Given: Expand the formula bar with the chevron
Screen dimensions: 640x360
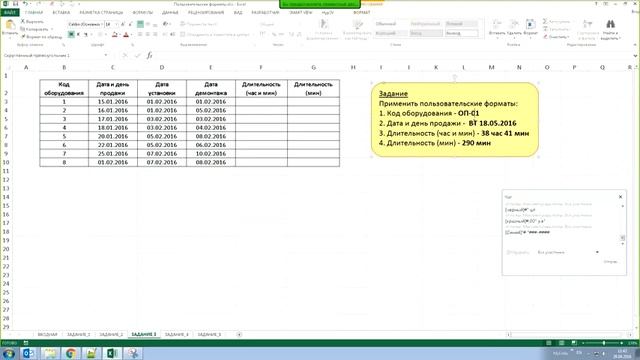Looking at the screenshot, I should 635,55.
